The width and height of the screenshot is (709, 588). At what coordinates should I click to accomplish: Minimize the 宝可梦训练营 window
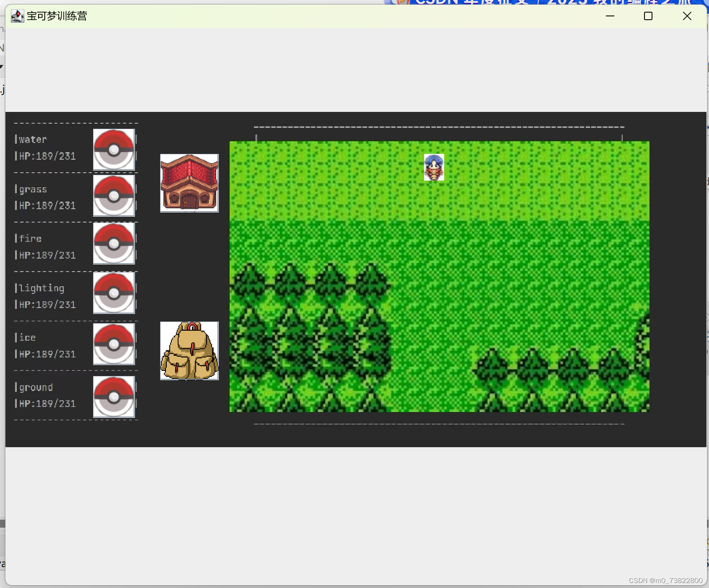pyautogui.click(x=610, y=16)
